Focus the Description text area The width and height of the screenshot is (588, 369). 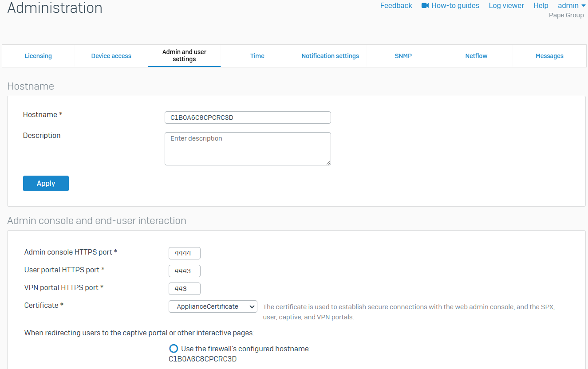[248, 149]
